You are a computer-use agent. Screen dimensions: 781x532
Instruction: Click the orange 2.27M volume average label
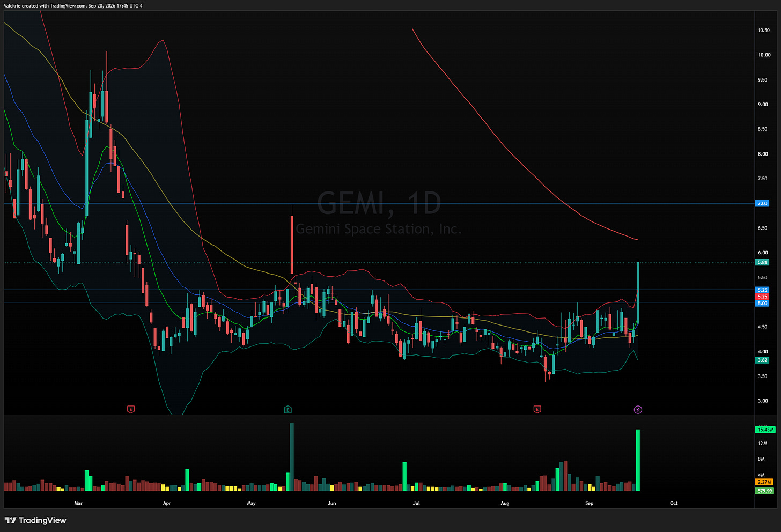point(764,482)
